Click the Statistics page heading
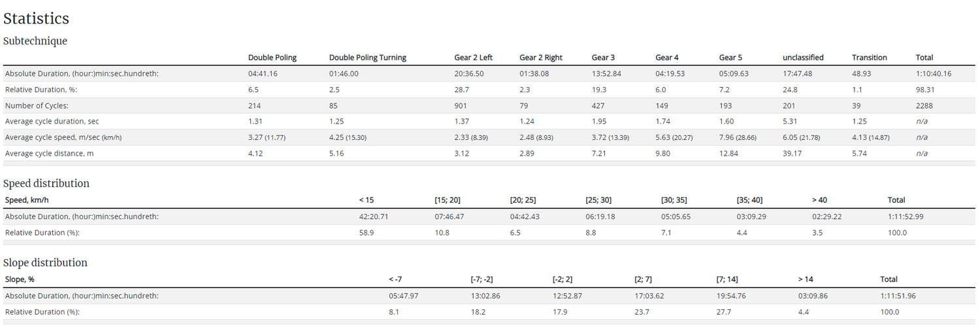The width and height of the screenshot is (980, 329). (x=36, y=19)
